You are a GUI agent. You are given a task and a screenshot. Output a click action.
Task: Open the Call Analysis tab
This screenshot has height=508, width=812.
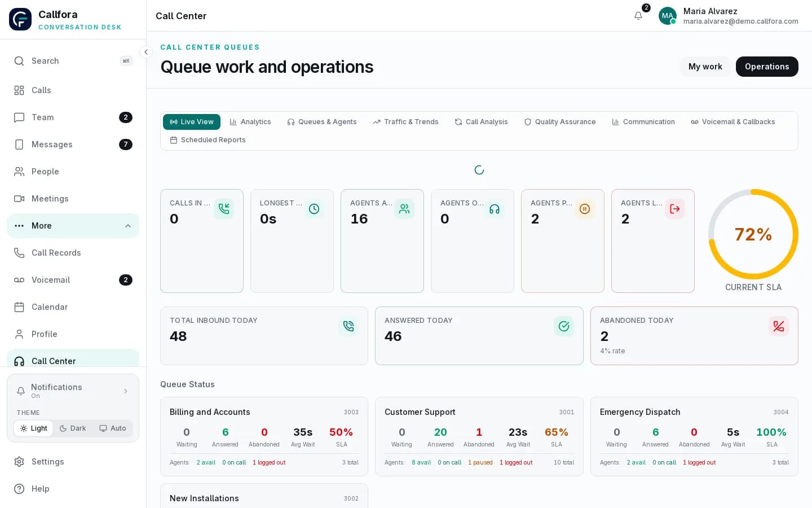[x=481, y=122]
